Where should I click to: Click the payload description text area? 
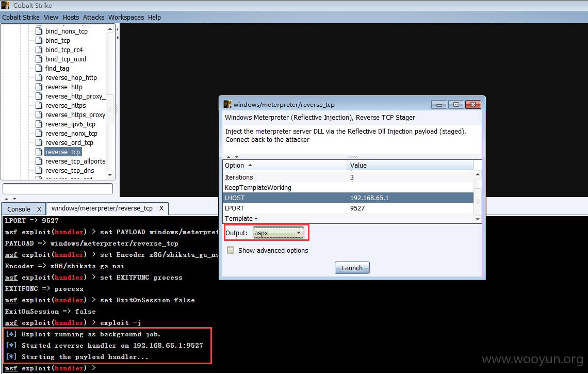pyautogui.click(x=352, y=139)
